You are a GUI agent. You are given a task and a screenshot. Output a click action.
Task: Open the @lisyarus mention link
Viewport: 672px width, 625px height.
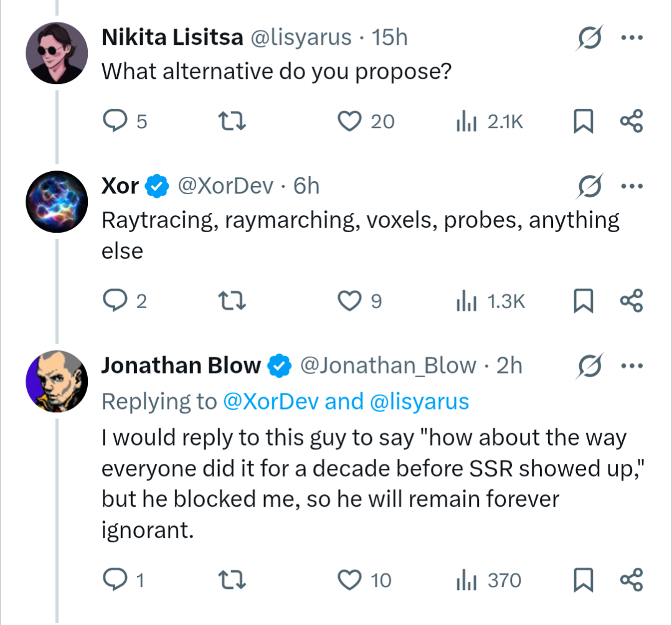click(x=419, y=402)
